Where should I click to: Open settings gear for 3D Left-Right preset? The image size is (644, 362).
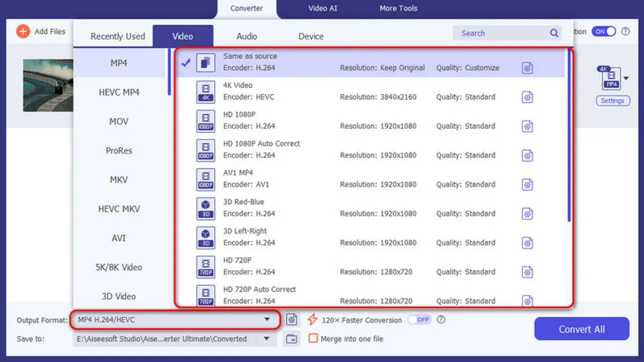tap(528, 243)
